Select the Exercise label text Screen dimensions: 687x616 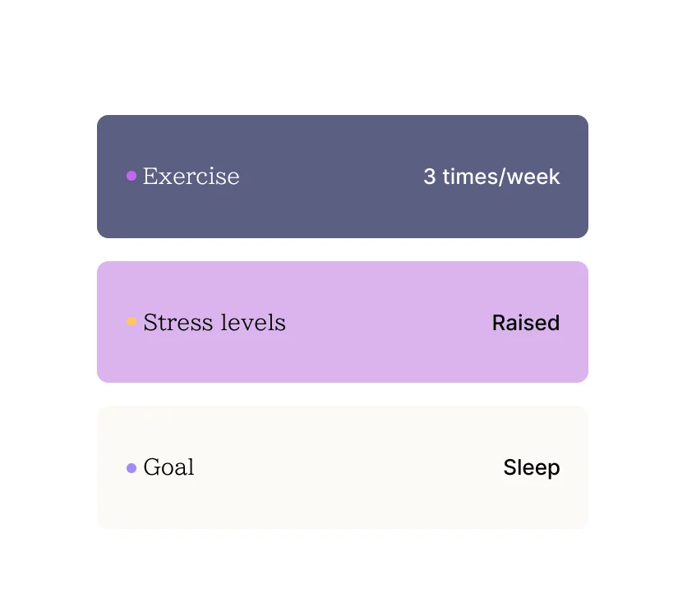point(191,176)
